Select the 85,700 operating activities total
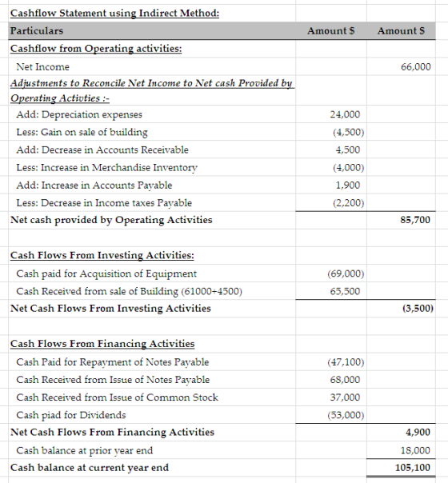 click(x=415, y=220)
